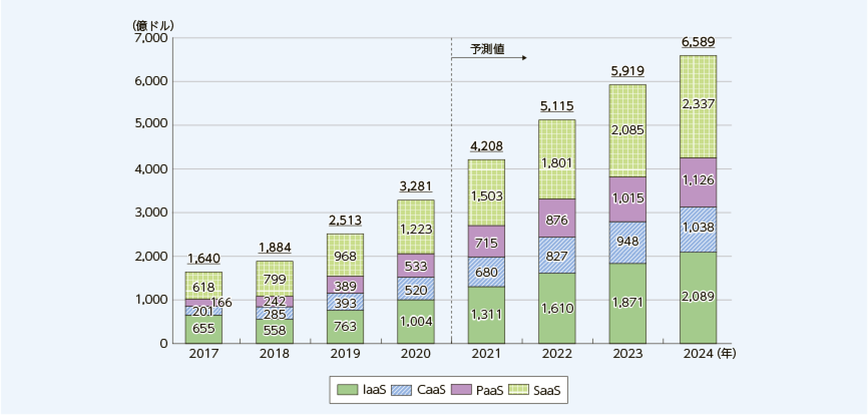Select the 2024 total label 6,589
Viewport: 868px width, 415px height.
pos(698,42)
